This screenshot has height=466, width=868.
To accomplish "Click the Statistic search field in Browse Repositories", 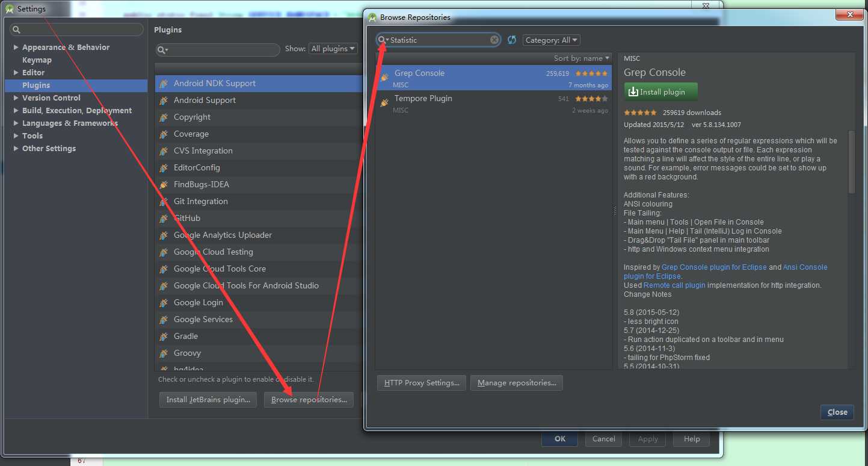I will pyautogui.click(x=439, y=40).
